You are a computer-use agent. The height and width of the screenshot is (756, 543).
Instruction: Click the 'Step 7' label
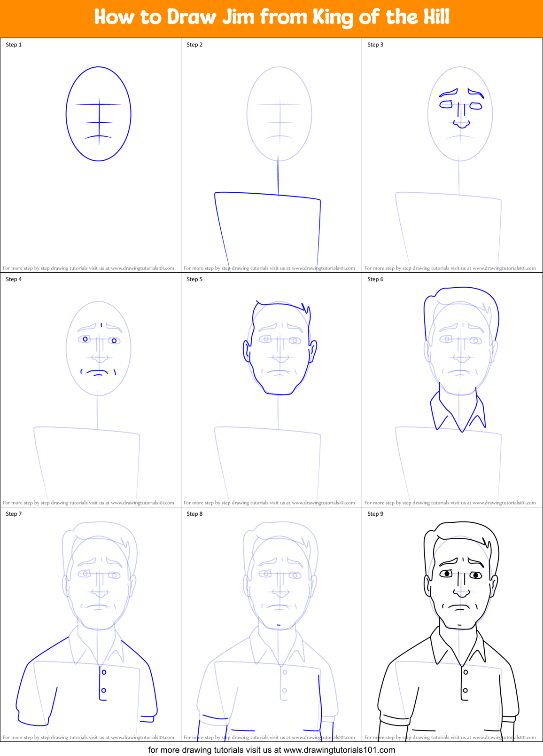pyautogui.click(x=14, y=514)
